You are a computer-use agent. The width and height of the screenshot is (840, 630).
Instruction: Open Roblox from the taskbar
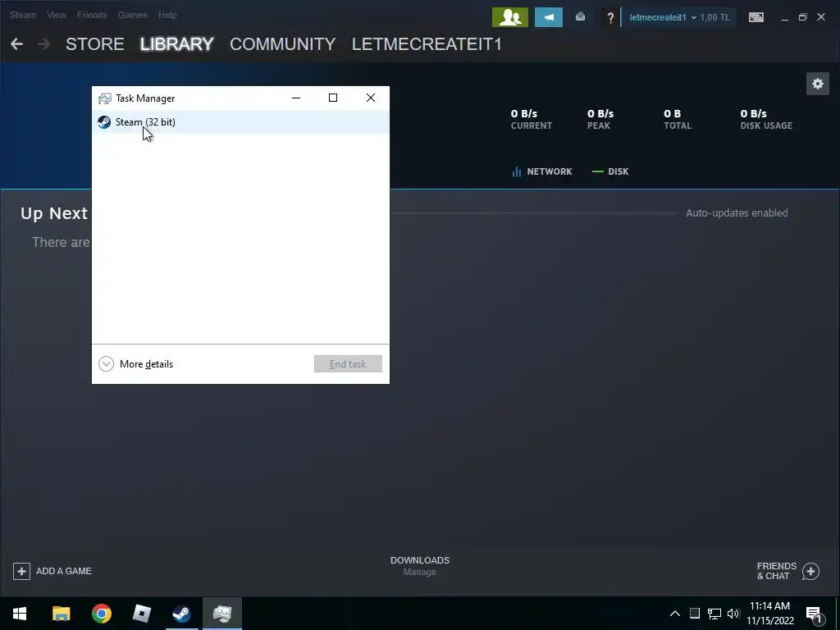(141, 614)
